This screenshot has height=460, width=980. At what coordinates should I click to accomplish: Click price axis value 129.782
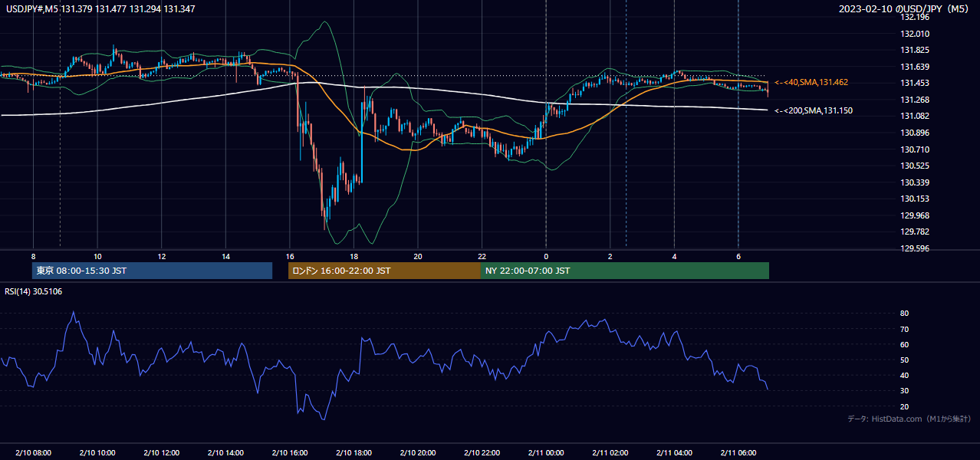pyautogui.click(x=915, y=232)
